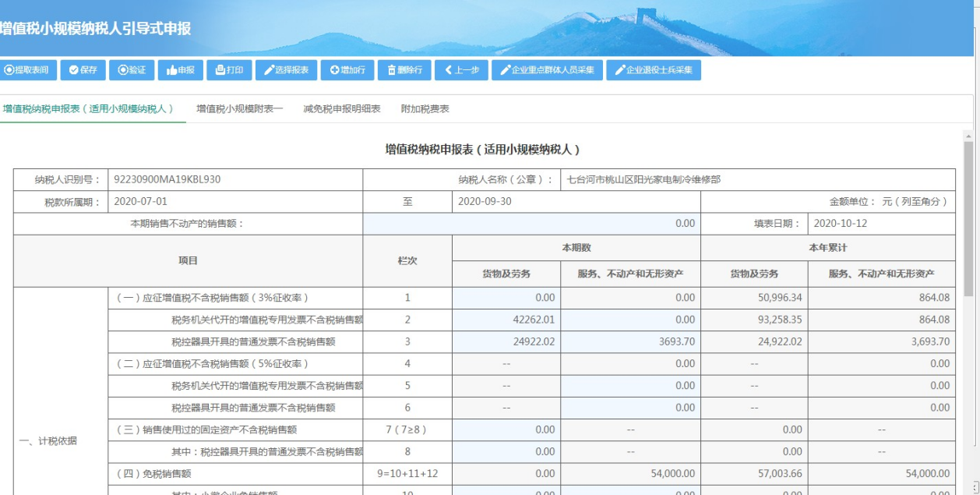Screen dimensions: 980x495
Task: Switch to 减免税申报明细表 tab
Action: pos(341,109)
